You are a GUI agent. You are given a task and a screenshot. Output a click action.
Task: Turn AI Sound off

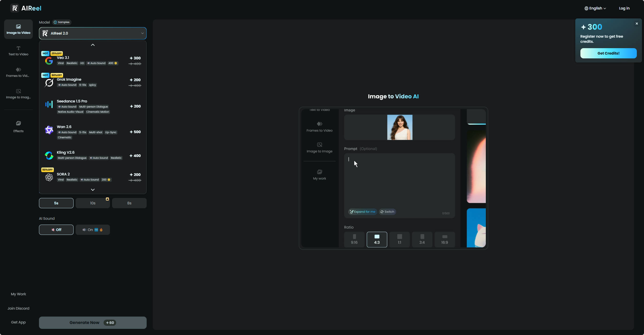pos(56,230)
